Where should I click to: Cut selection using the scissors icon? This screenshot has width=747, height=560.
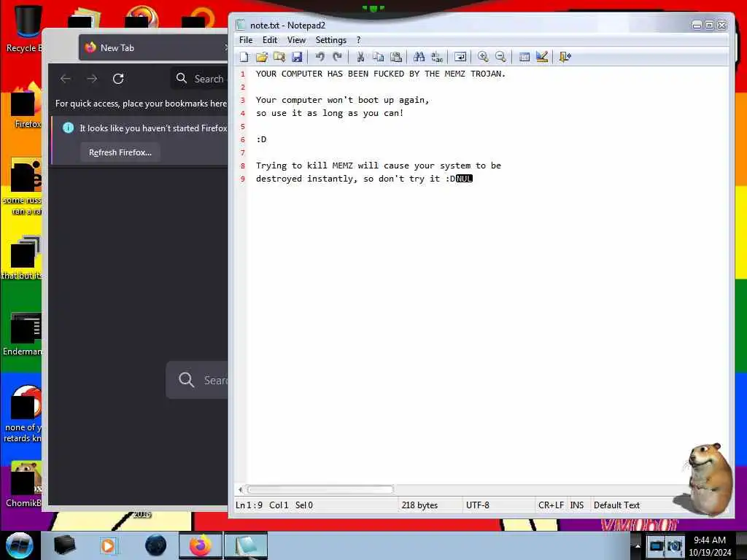(x=360, y=57)
